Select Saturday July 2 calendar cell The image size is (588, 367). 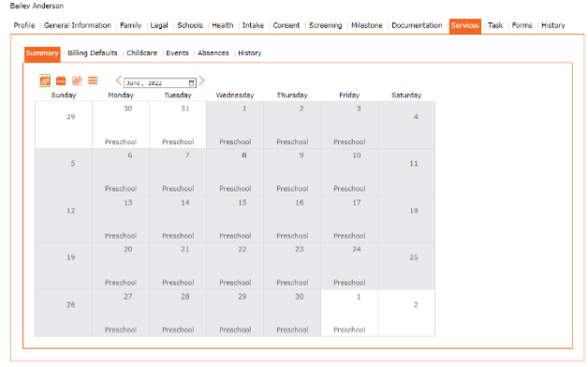[406, 313]
